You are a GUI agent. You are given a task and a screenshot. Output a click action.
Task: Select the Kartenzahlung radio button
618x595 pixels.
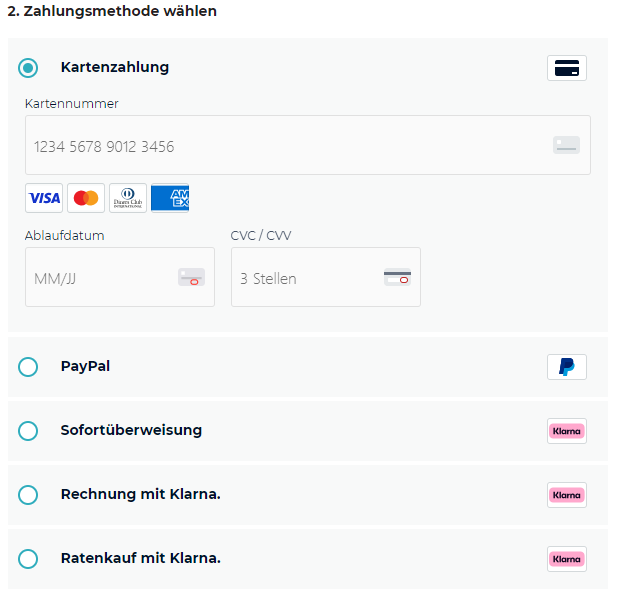pos(28,68)
